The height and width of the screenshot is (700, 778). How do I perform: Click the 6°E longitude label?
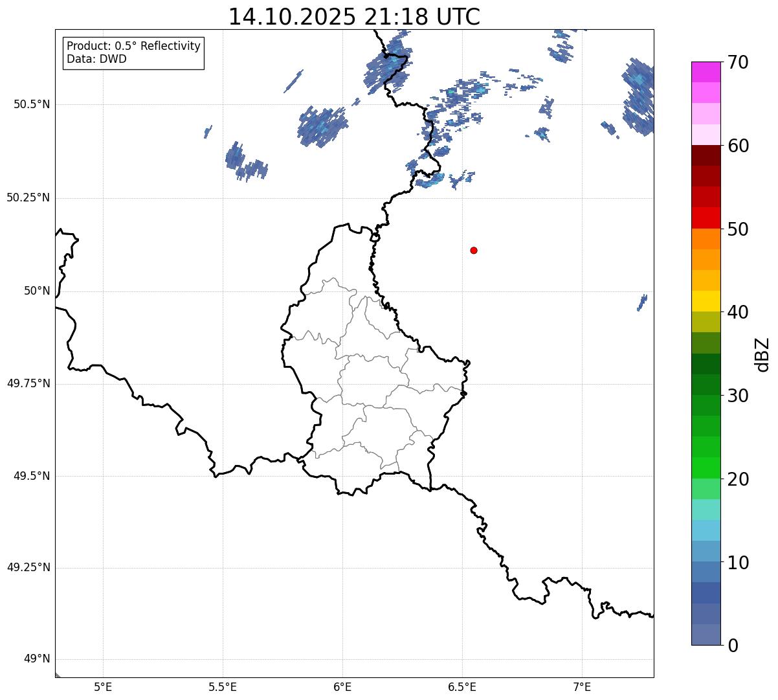click(342, 686)
